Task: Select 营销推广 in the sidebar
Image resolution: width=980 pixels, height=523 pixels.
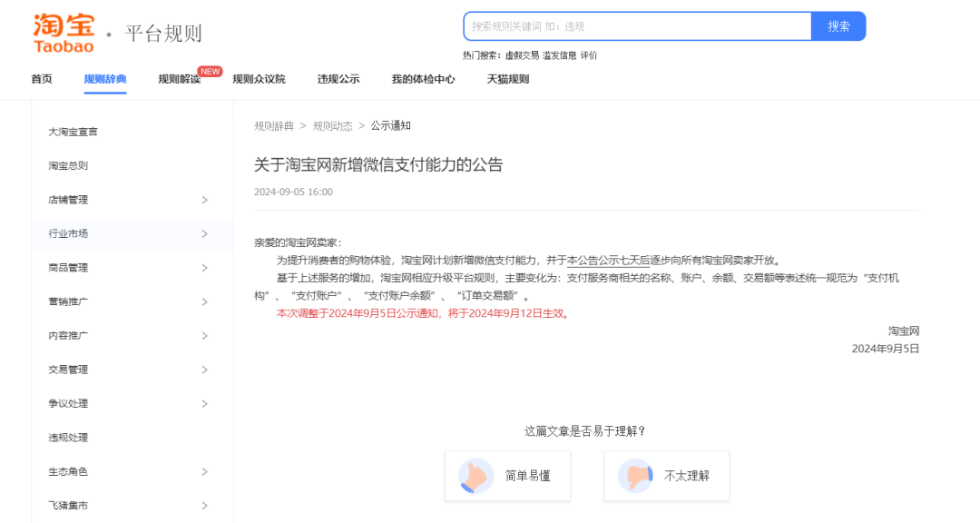Action: [x=68, y=301]
